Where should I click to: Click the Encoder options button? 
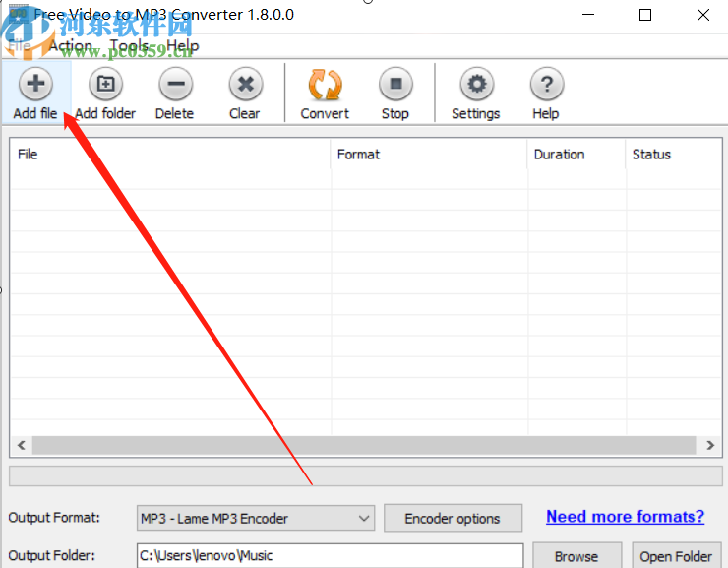pos(453,518)
